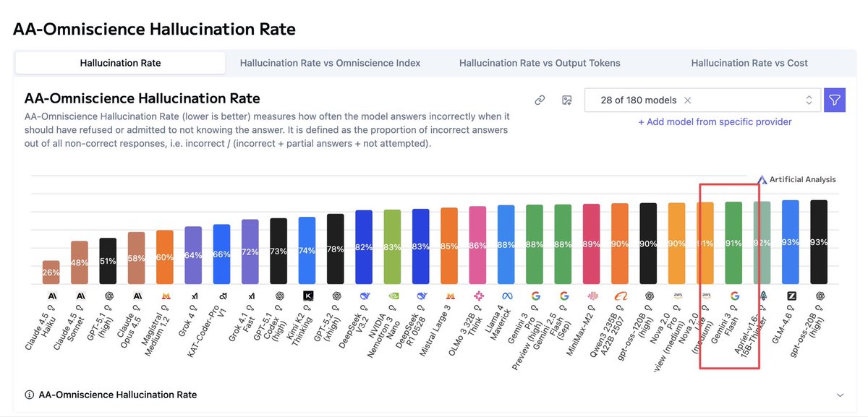Open the 28 of 180 models combo box
868x417 pixels.
point(702,100)
